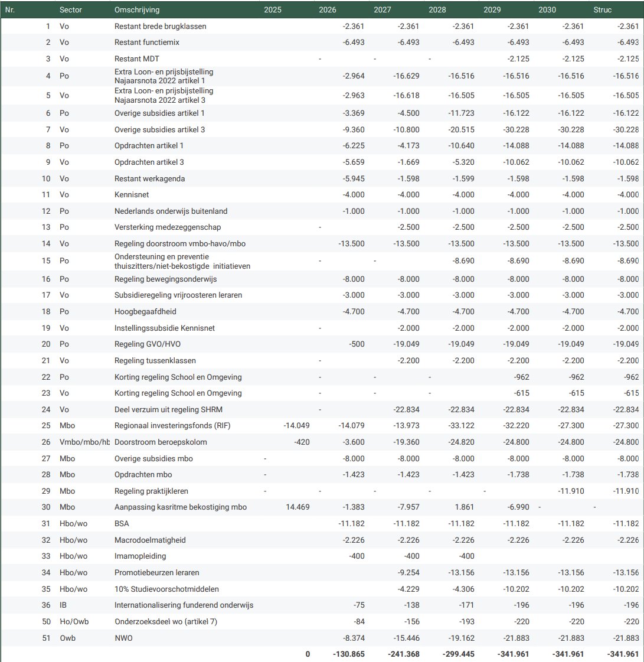Select the '2028' column header

tap(437, 9)
